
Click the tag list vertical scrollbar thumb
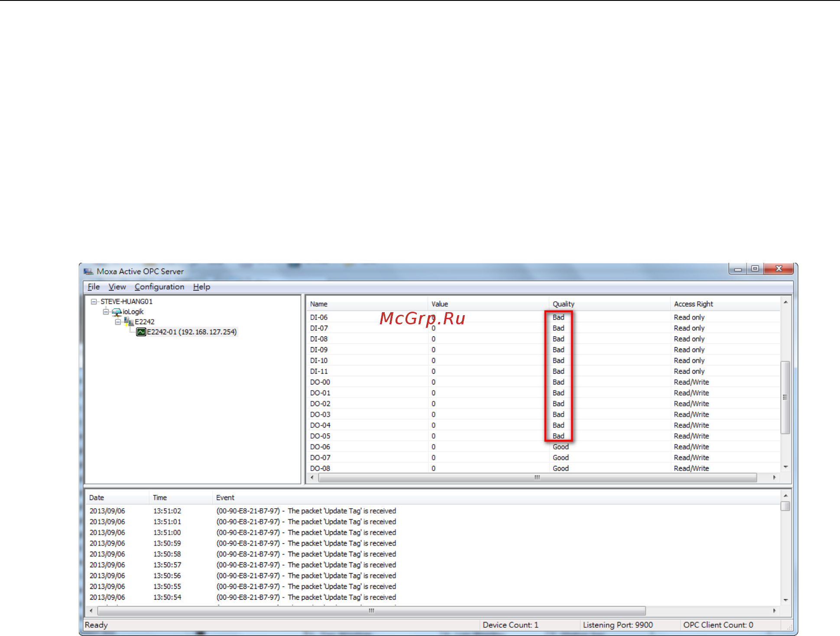coord(785,397)
